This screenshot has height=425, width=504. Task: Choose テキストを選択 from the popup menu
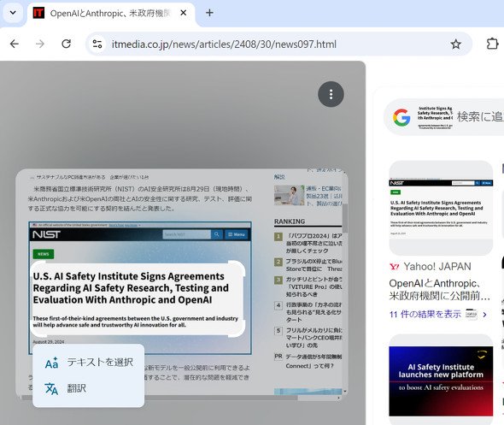(88, 363)
